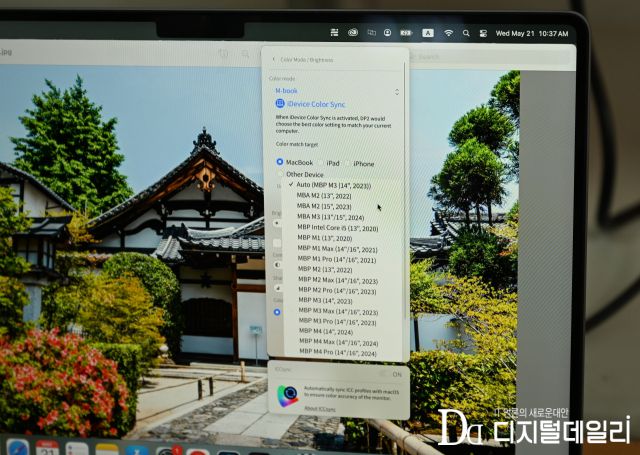This screenshot has height=455, width=640.
Task: Click the ICCsync color wheel icon
Action: (289, 397)
